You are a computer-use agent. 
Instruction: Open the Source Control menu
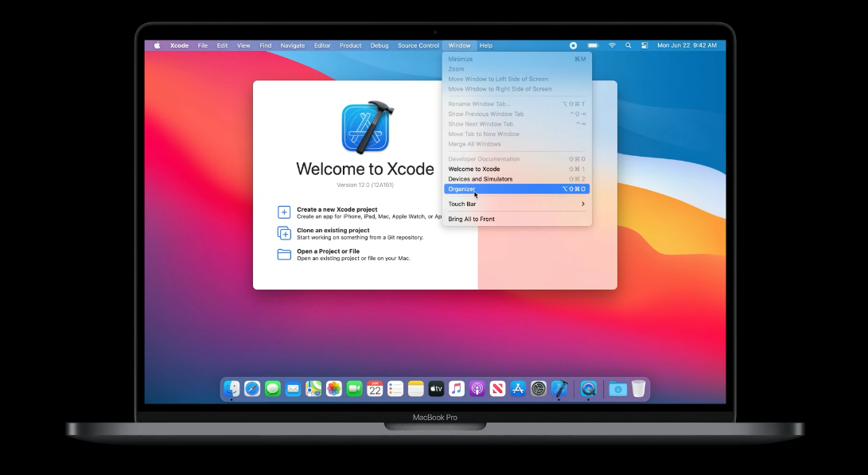[418, 45]
